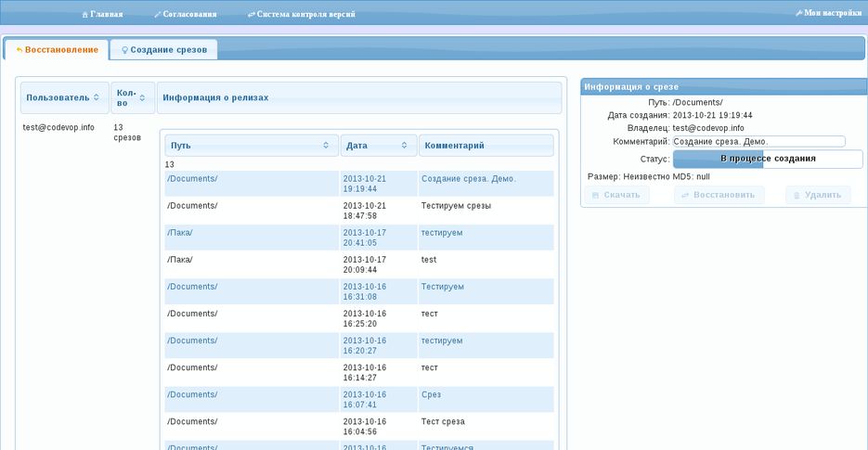Click the undo arrow icon on Восстановление tab
Viewport: 868px width, 450px height.
click(x=19, y=49)
